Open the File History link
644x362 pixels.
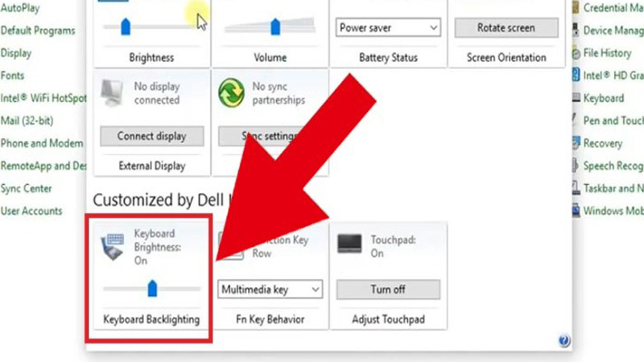pyautogui.click(x=608, y=53)
